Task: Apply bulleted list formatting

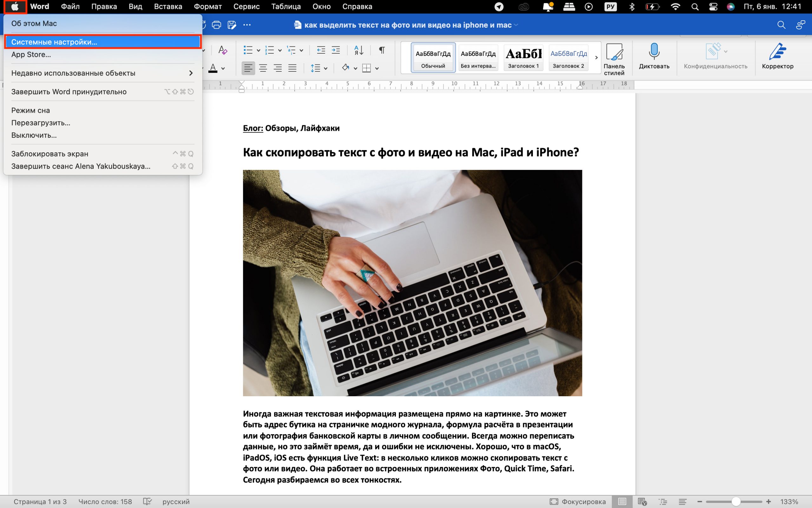Action: pyautogui.click(x=248, y=50)
